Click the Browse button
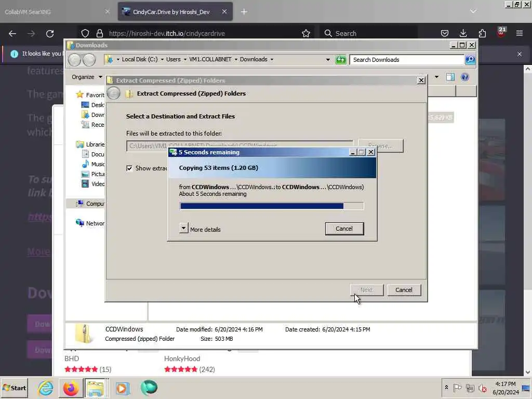The width and height of the screenshot is (532, 399). (x=380, y=146)
